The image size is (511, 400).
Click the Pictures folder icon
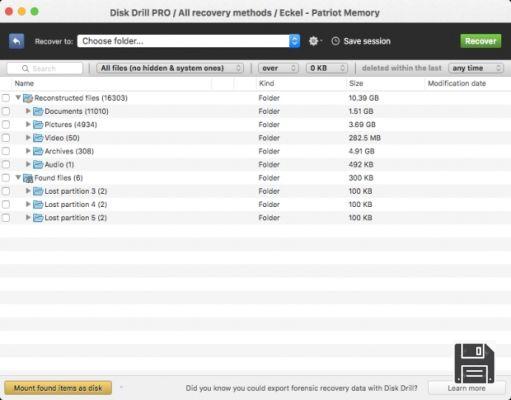click(x=38, y=125)
